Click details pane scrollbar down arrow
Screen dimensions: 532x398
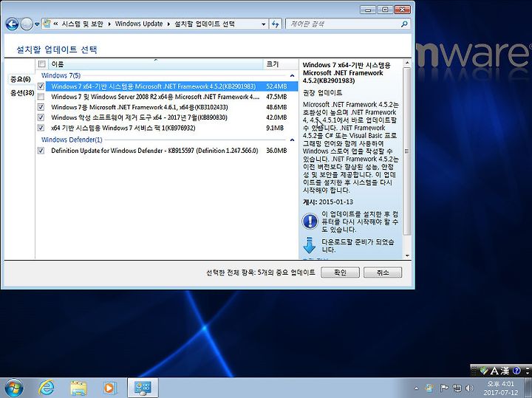(407, 255)
